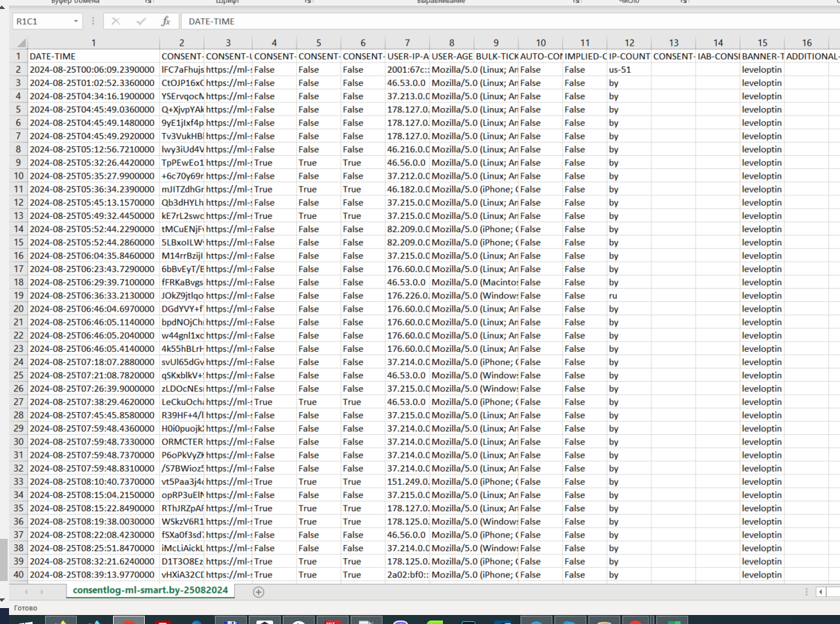The width and height of the screenshot is (840, 624).
Task: Click into the Name Box showing R1C1
Action: tap(42, 21)
